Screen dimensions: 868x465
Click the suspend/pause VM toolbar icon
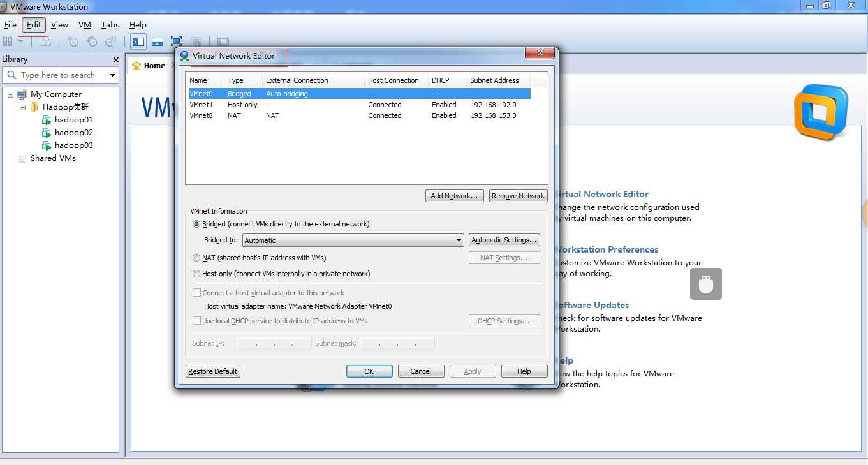click(x=8, y=41)
